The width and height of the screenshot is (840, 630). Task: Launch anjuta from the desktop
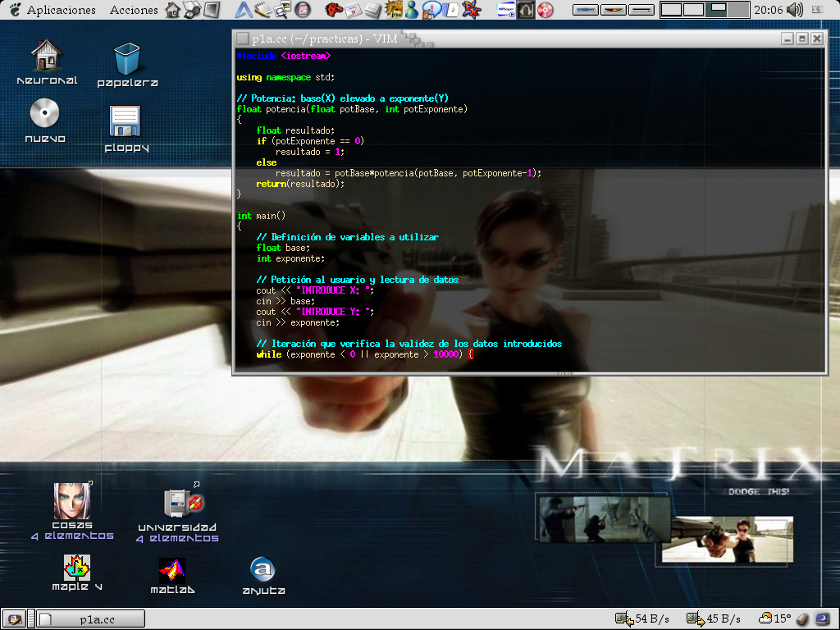pos(263,576)
